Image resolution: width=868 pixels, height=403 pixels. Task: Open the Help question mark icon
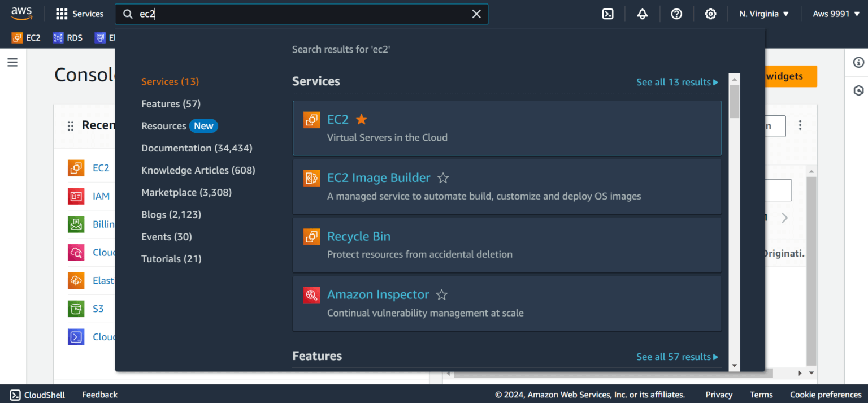pyautogui.click(x=676, y=14)
